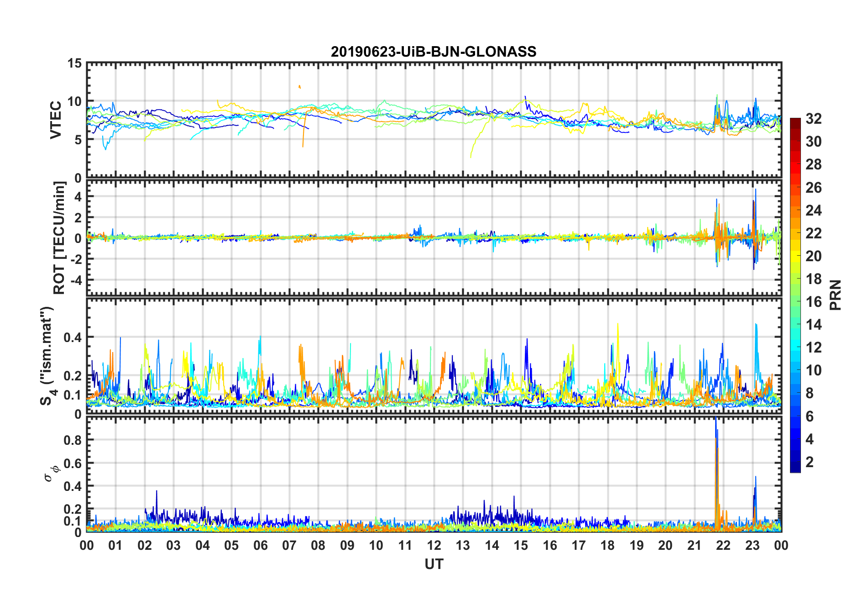Choose colorbar tick label 6
Viewport: 868px width, 590px height.
coord(810,416)
